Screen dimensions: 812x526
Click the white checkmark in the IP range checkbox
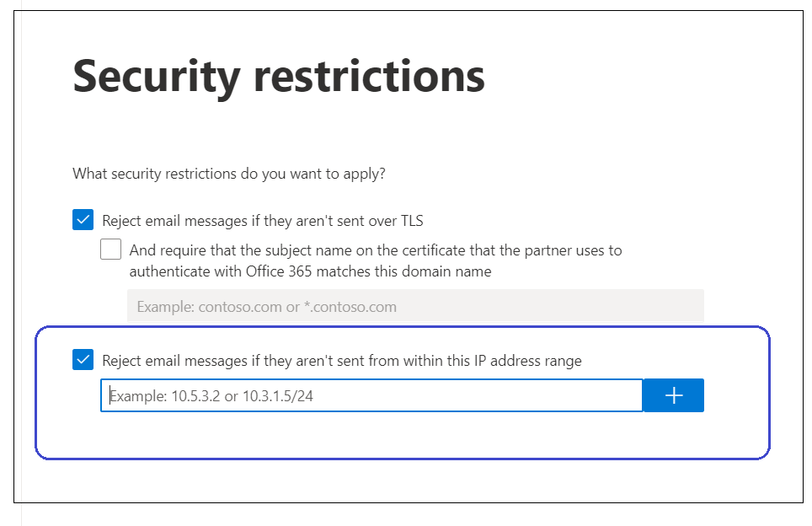(x=83, y=361)
